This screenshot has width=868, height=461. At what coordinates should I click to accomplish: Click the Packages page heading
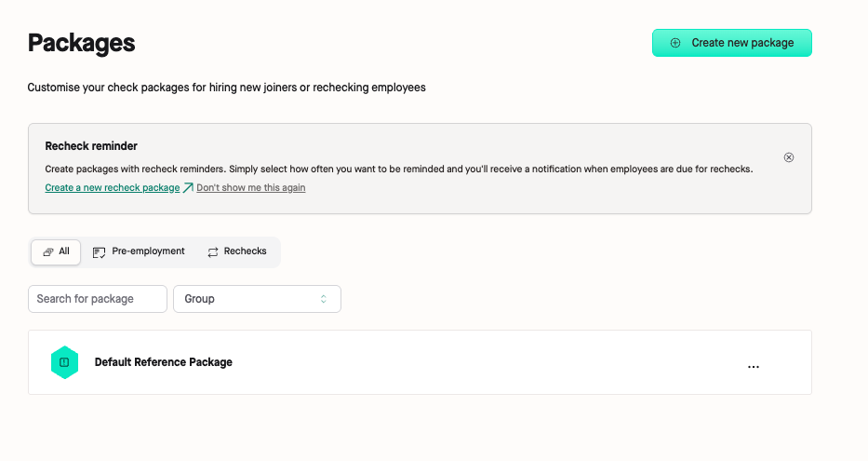(x=81, y=43)
